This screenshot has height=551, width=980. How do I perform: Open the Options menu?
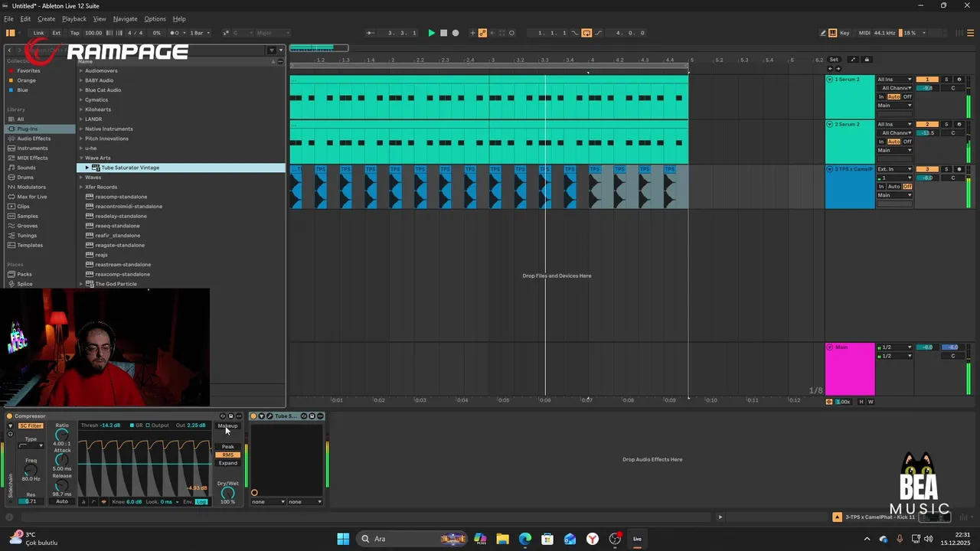tap(155, 18)
